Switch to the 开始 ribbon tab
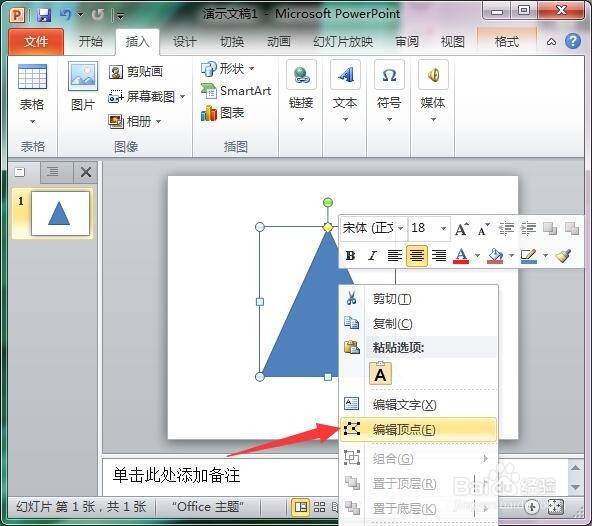This screenshot has height=526, width=592. [91, 41]
